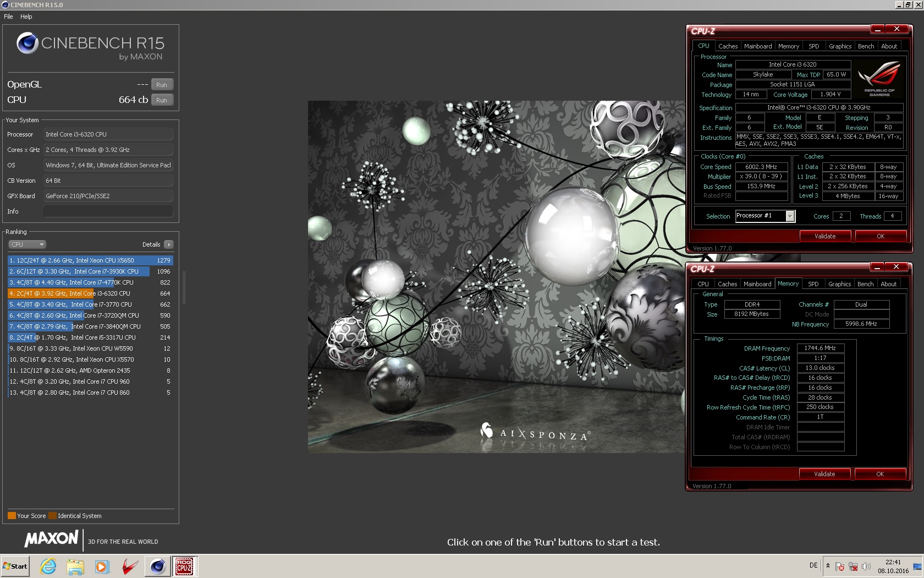Open Graphics tab in top CPU-Z window

coord(840,46)
